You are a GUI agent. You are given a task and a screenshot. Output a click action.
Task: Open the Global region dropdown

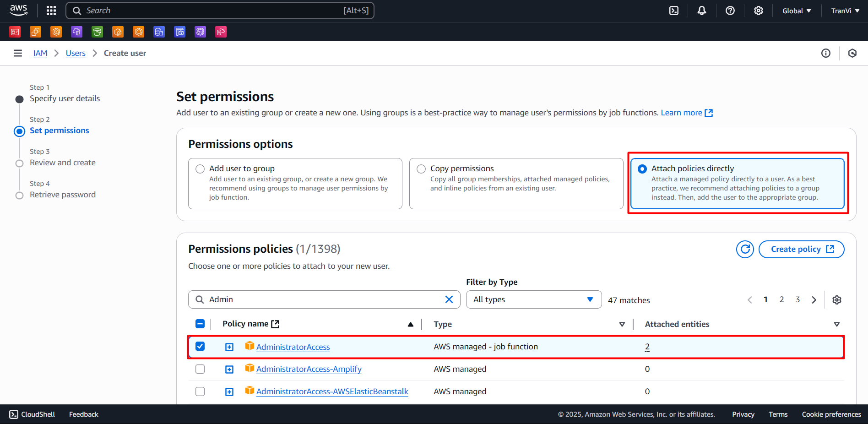(x=797, y=11)
